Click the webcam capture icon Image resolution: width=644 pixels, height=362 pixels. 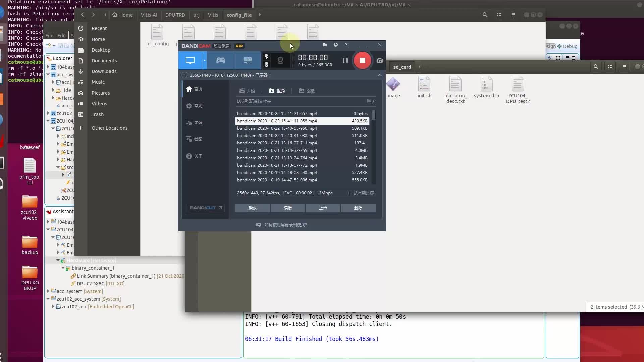click(x=280, y=61)
